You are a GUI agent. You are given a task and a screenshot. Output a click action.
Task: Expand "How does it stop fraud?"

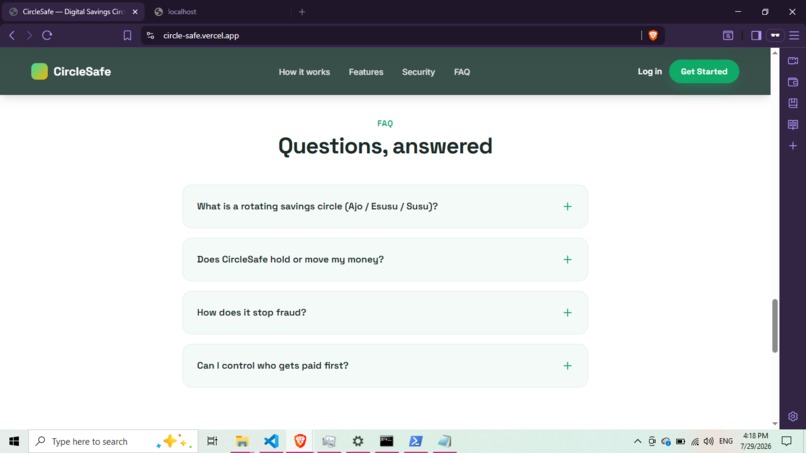[x=385, y=313]
